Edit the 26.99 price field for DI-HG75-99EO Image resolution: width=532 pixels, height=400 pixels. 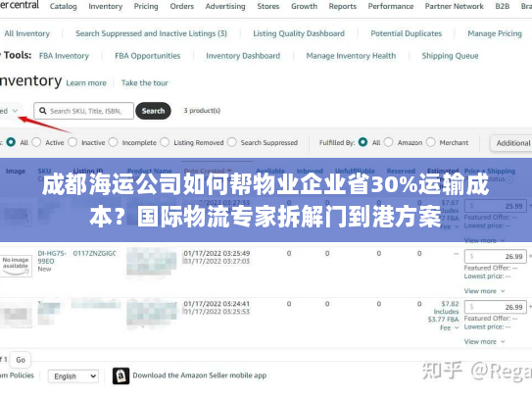[x=496, y=257]
